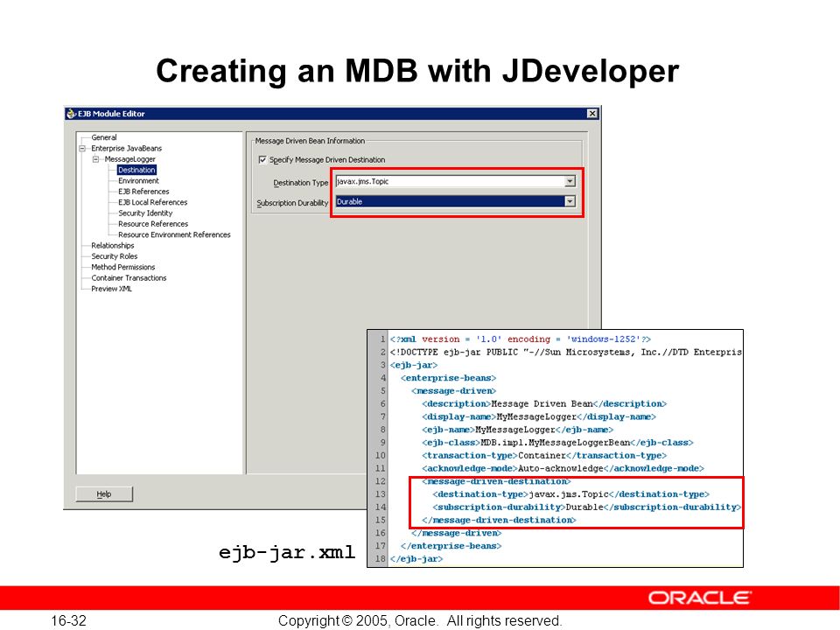
Task: Click the closing enterprise-beans tag line
Action: tap(451, 545)
